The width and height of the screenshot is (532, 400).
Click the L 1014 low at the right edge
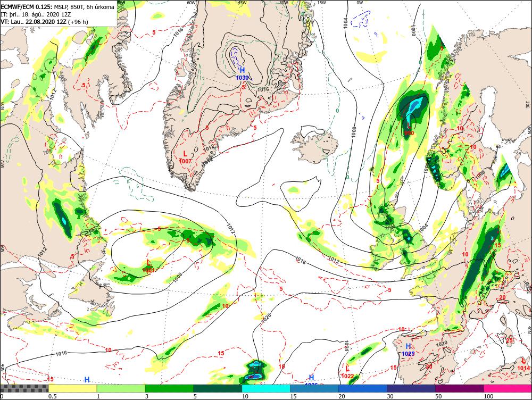coord(523,364)
